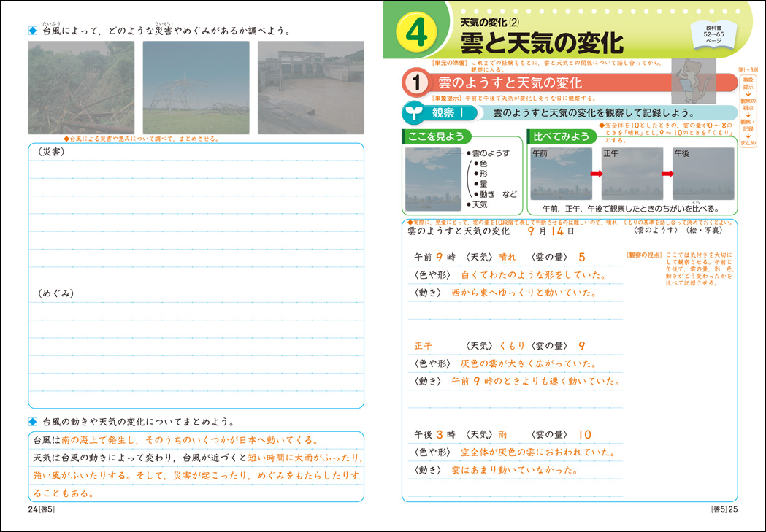This screenshot has width=766, height=532.
Task: Click the 教科書 52~65 ページ book icon
Action: point(713,36)
